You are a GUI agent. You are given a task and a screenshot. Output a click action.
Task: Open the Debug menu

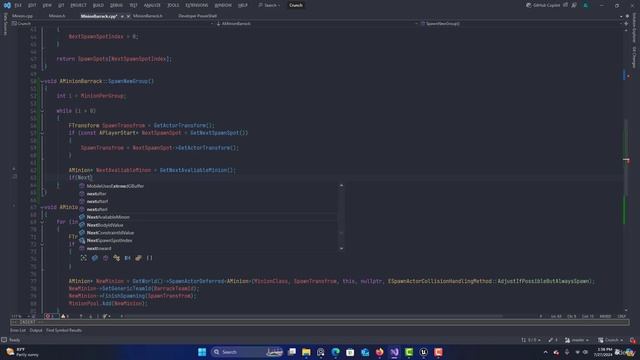[116, 5]
